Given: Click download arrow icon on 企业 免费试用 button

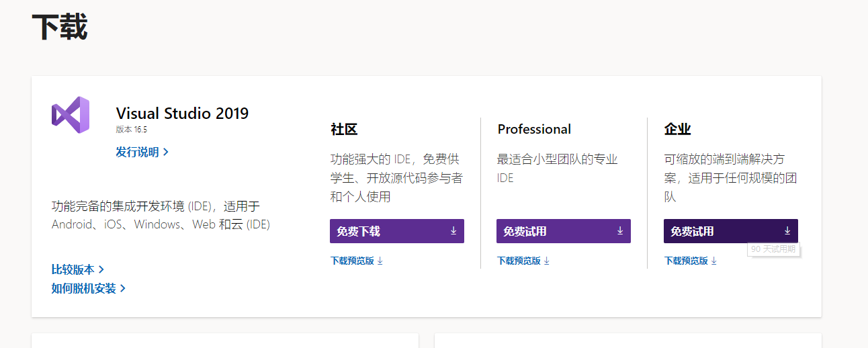Looking at the screenshot, I should 787,230.
